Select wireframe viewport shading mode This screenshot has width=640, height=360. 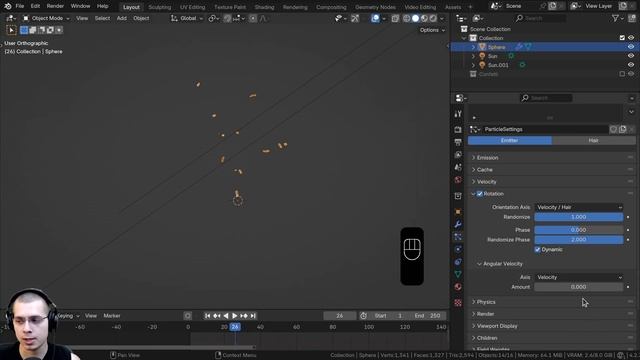[x=407, y=18]
